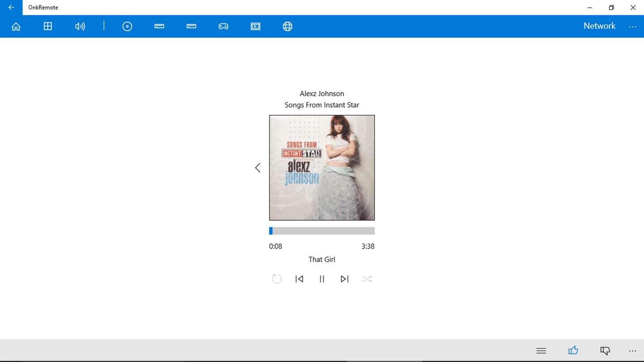The width and height of the screenshot is (644, 362).
Task: Click the artist name Alexz Johnson
Action: tap(322, 93)
